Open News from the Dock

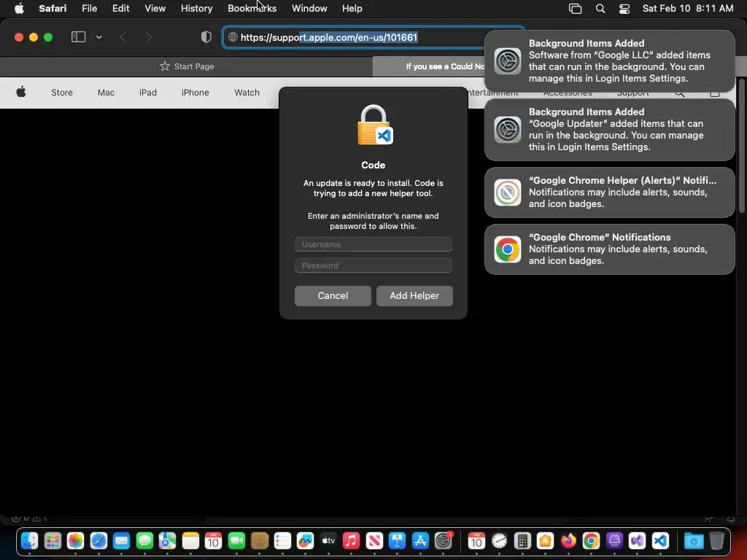coord(374,541)
